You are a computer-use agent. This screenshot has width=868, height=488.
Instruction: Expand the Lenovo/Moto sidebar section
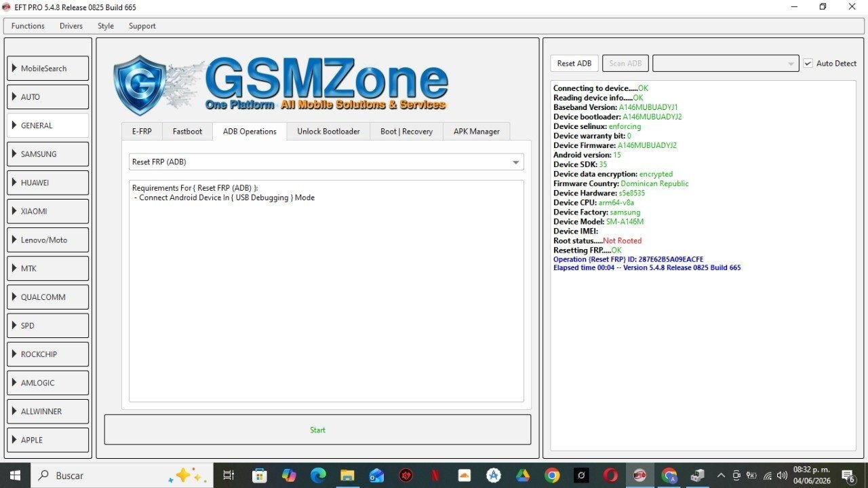tap(48, 240)
